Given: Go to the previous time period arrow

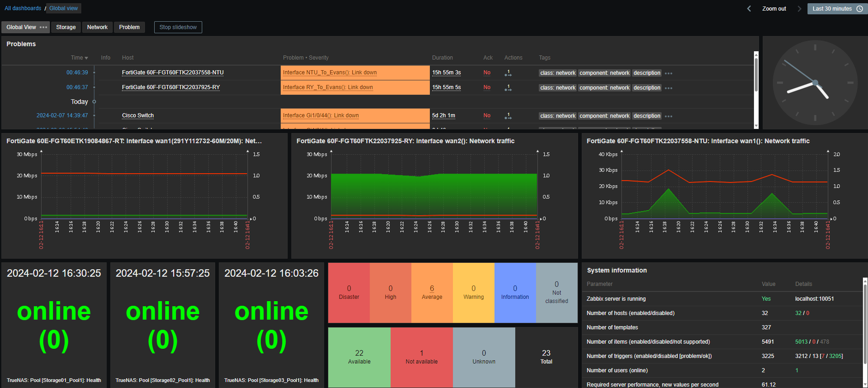Looking at the screenshot, I should (749, 9).
